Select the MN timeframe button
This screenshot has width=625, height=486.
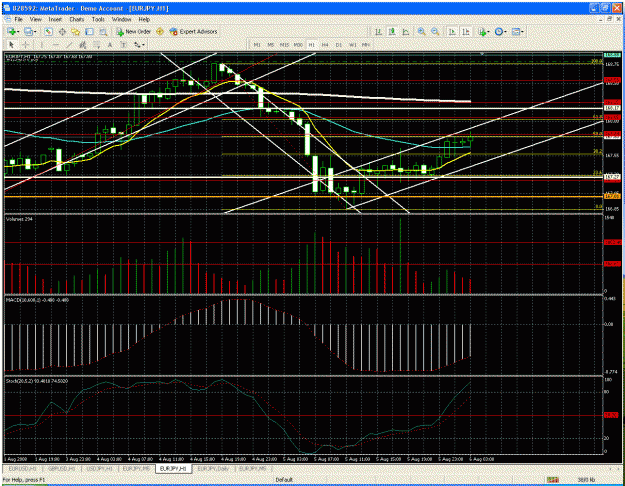click(x=366, y=45)
